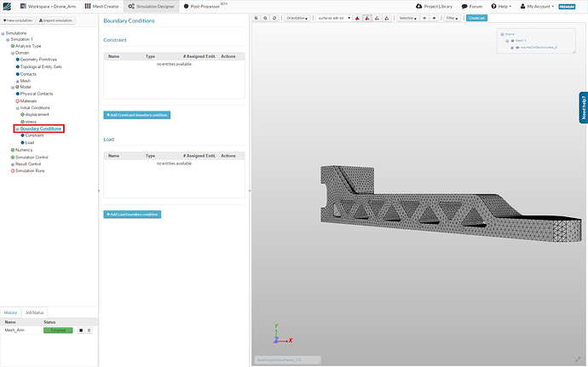This screenshot has width=588, height=367.
Task: Click Add Constraint boundary condition button
Action: pyautogui.click(x=137, y=114)
